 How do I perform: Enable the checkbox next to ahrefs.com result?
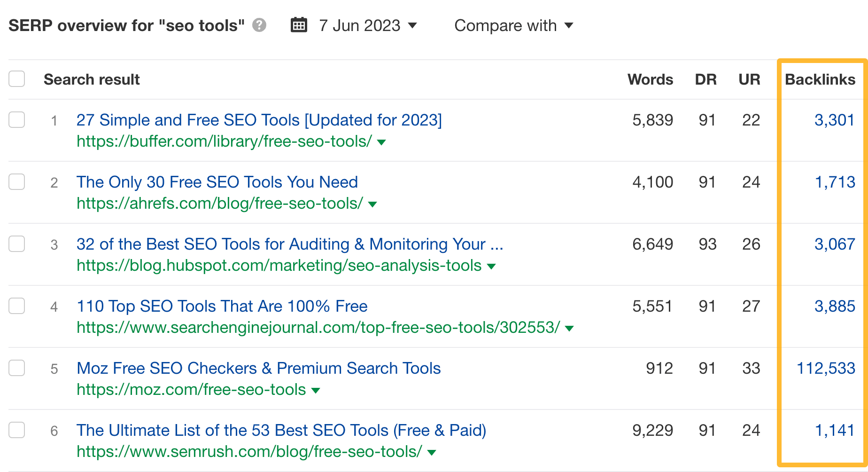tap(16, 182)
